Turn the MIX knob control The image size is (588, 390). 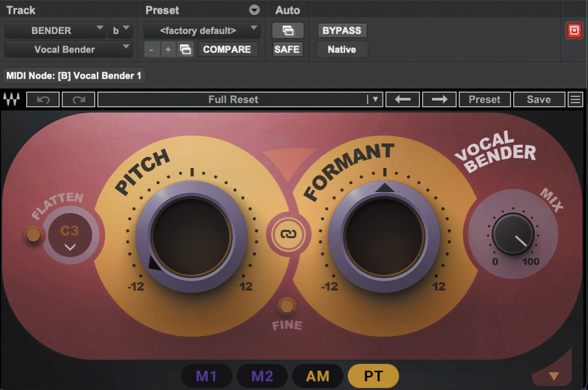point(513,234)
